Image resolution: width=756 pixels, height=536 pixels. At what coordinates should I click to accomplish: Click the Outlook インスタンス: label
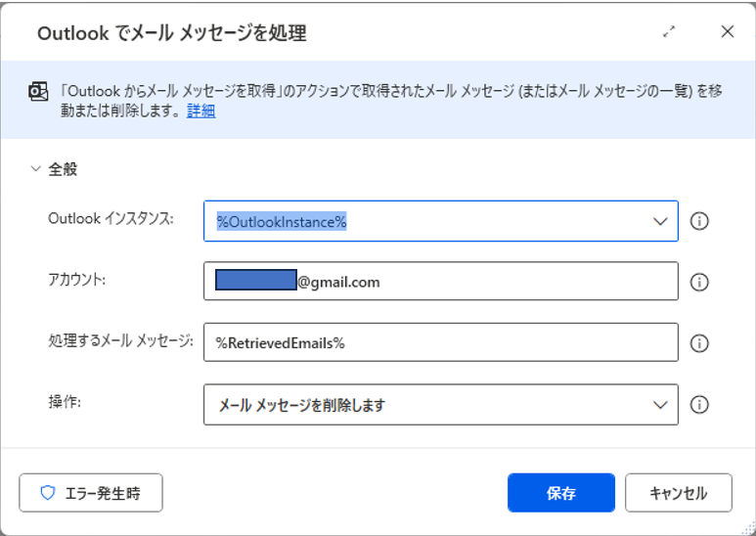tap(111, 218)
